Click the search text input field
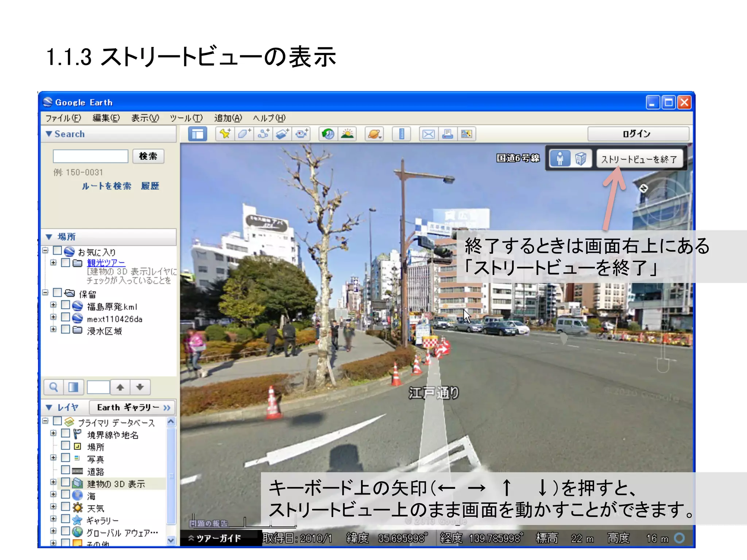The height and width of the screenshot is (560, 747). [90, 156]
